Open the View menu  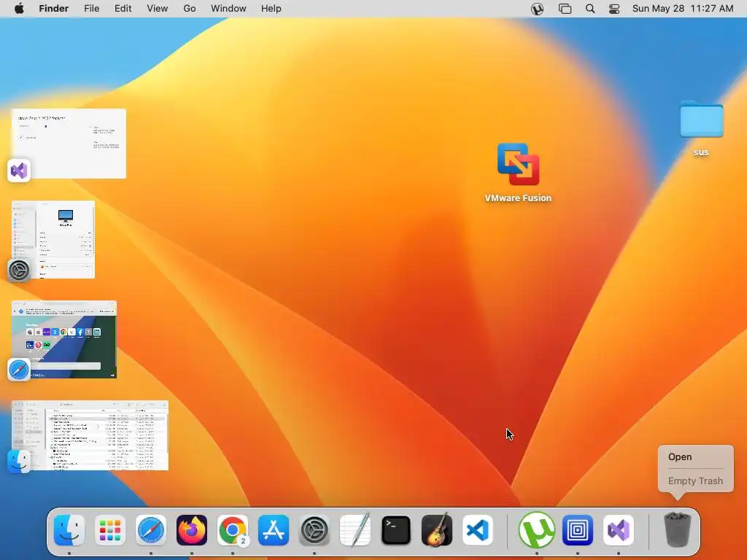[158, 9]
